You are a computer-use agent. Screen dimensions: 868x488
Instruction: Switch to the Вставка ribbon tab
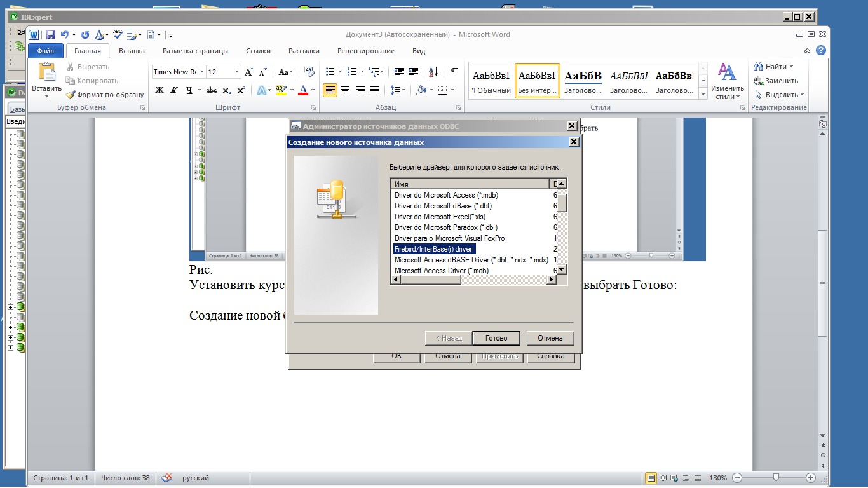132,51
